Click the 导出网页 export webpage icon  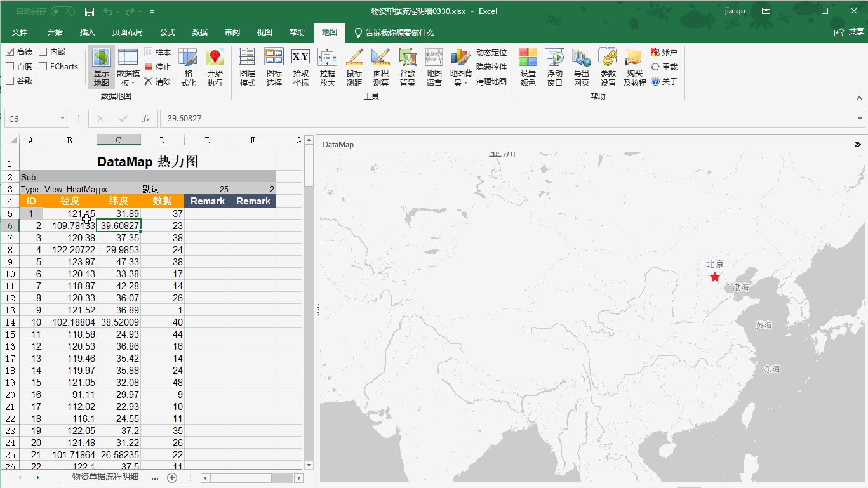click(x=582, y=67)
